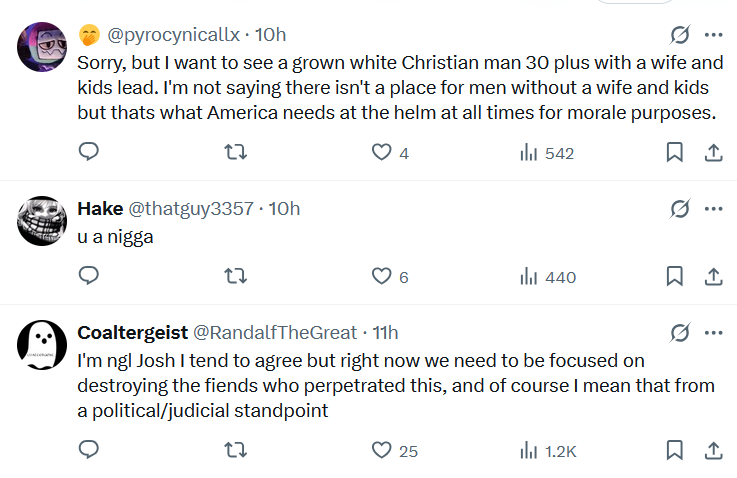Share the post by Hake
Image resolution: width=737 pixels, height=478 pixels.
(714, 276)
